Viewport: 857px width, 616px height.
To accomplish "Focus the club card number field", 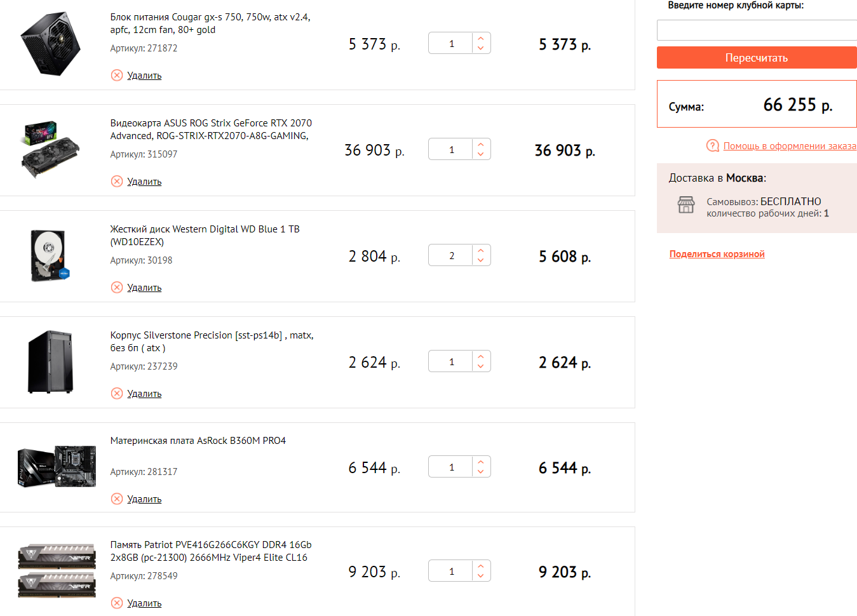I will [756, 30].
